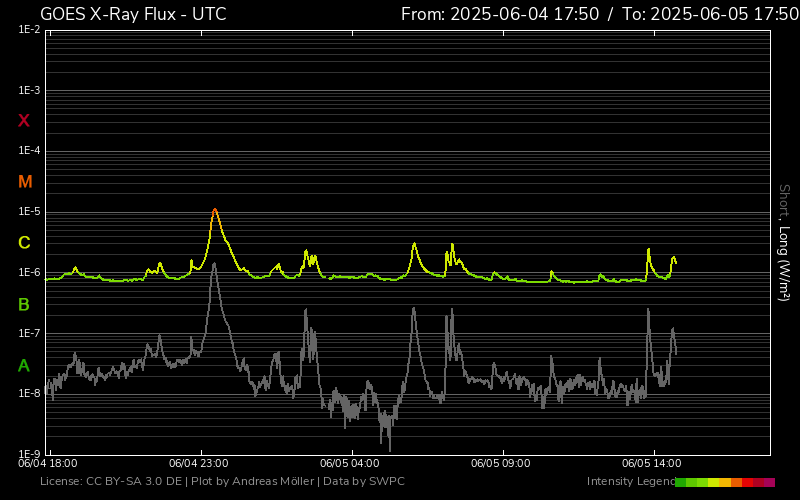The height and width of the screenshot is (500, 800).
Task: Select the 06/05 09:00 time axis label
Action: tap(500, 464)
